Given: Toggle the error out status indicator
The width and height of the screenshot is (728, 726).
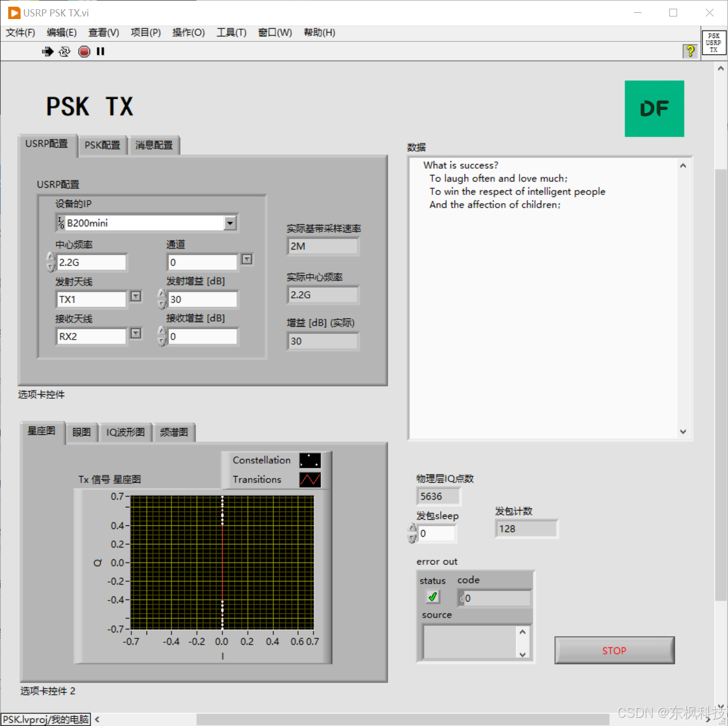Looking at the screenshot, I should [433, 597].
